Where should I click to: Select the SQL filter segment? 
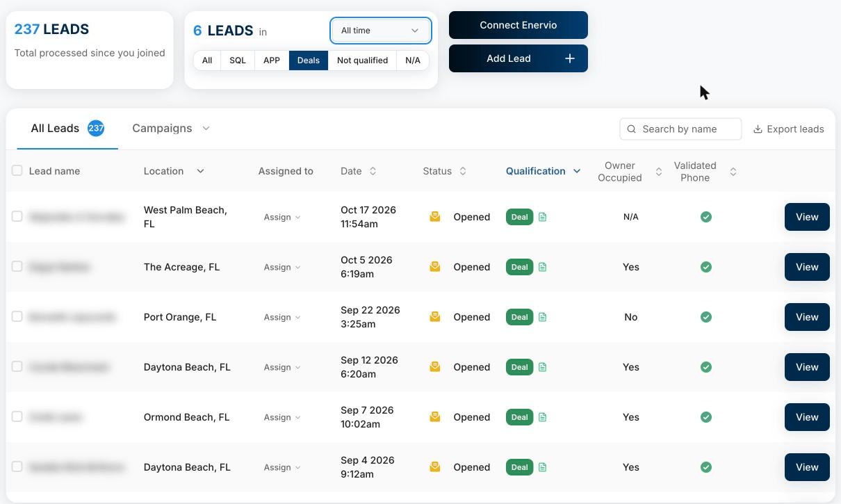point(238,60)
